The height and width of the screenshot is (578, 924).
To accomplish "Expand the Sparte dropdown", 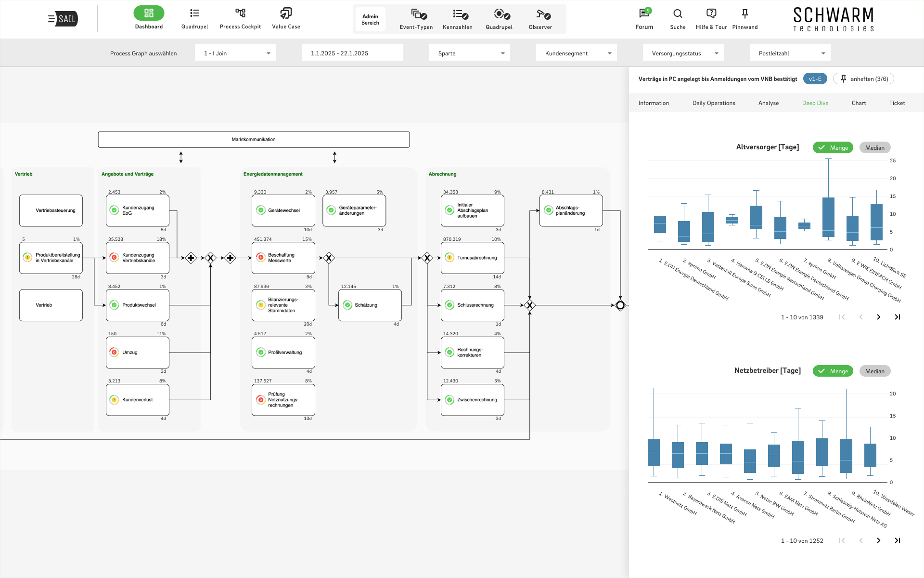I will [469, 53].
